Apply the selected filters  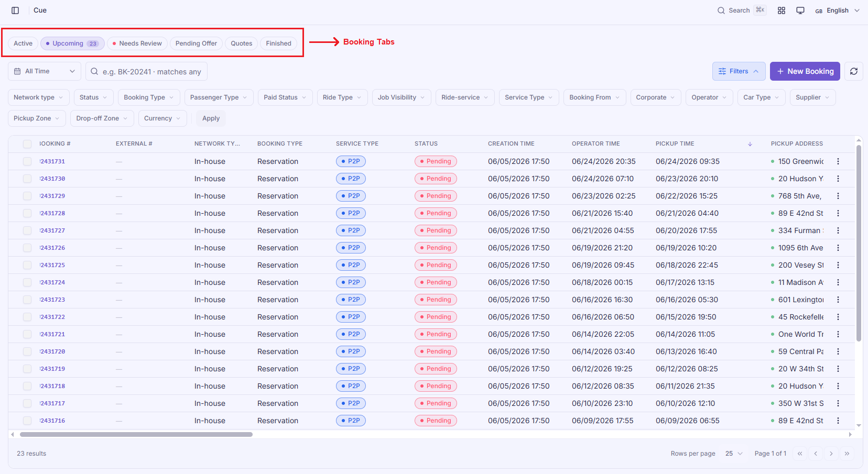tap(211, 118)
